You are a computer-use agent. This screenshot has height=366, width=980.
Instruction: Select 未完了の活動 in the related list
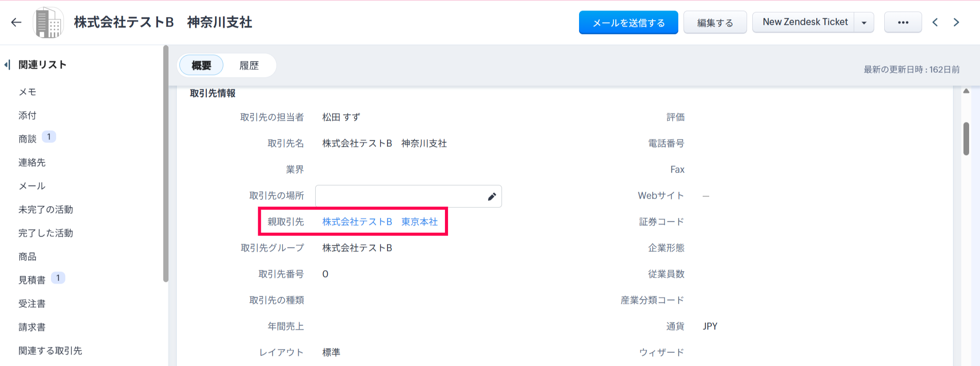pyautogui.click(x=46, y=209)
